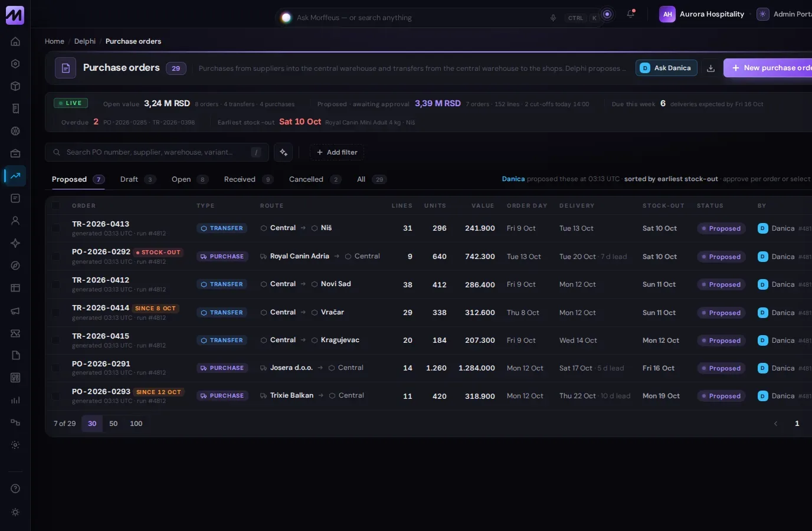812x531 pixels.
Task: Switch to the Received tab
Action: 248,179
